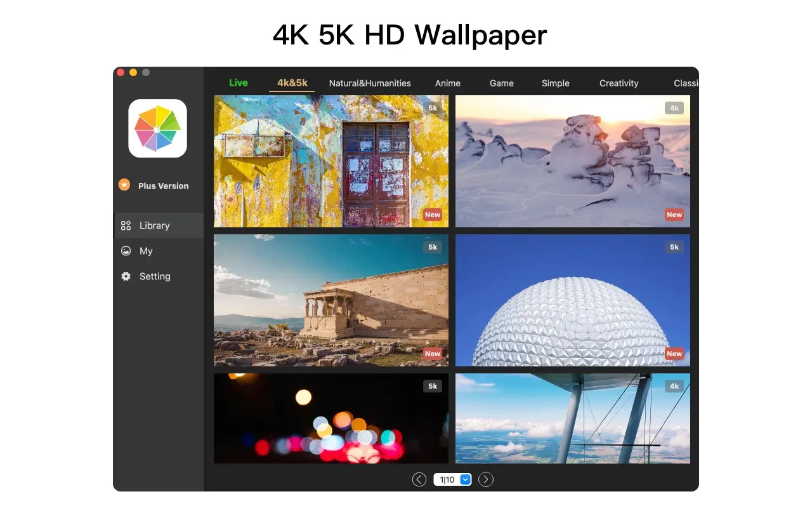Click the Library grid icon in sidebar
812x508 pixels.
[x=126, y=225]
